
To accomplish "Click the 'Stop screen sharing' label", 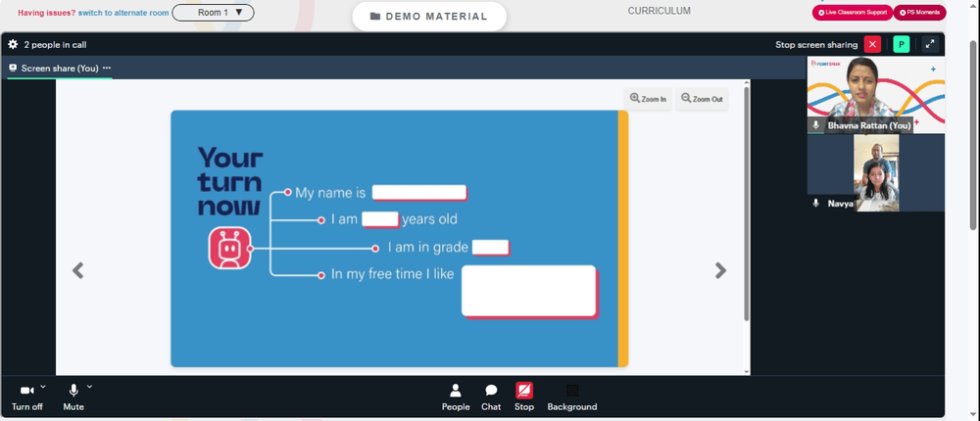I will coord(816,45).
